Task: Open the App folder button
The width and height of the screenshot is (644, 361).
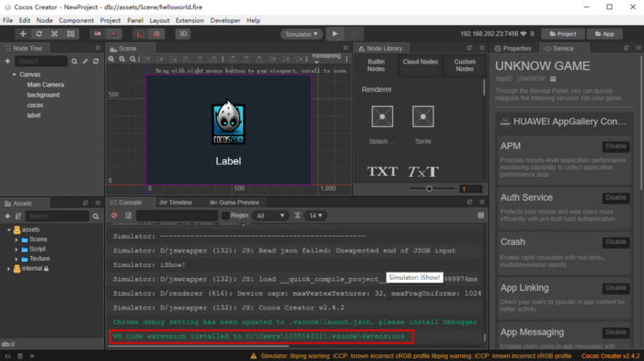Action: click(604, 34)
